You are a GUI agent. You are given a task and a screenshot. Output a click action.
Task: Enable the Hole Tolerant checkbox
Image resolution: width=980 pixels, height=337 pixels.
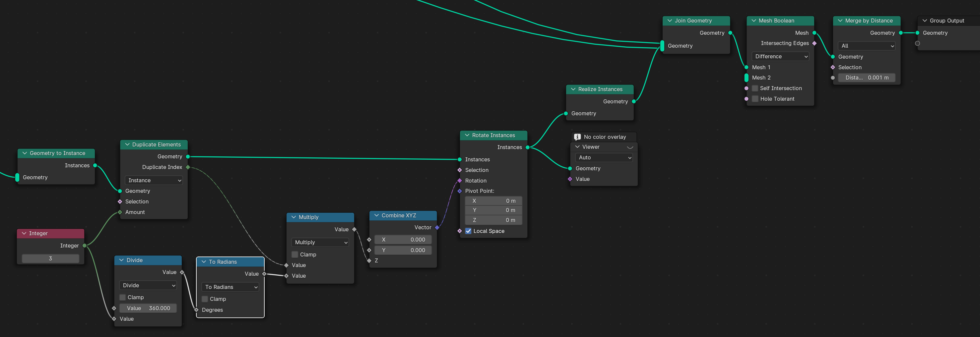(x=755, y=99)
